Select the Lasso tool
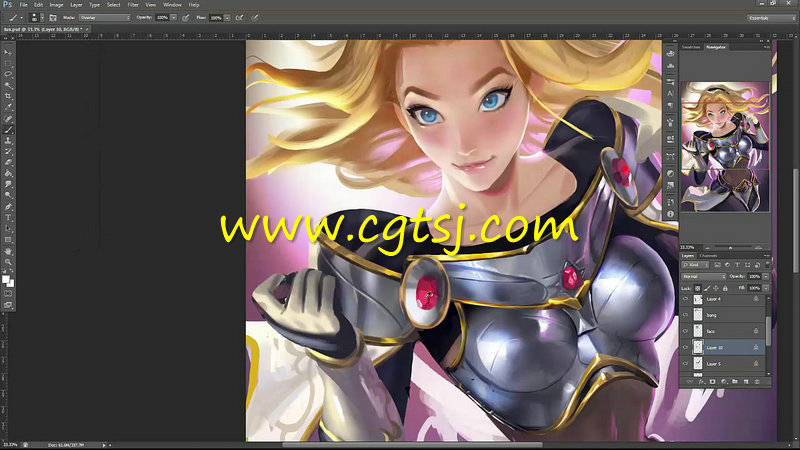The image size is (800, 450). tap(8, 74)
